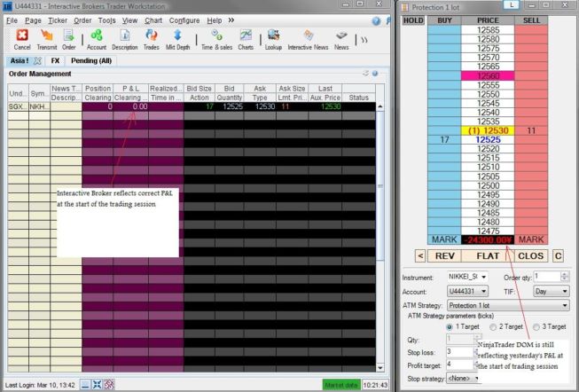The width and height of the screenshot is (579, 392).
Task: Click the Order qty input field
Action: pyautogui.click(x=547, y=277)
